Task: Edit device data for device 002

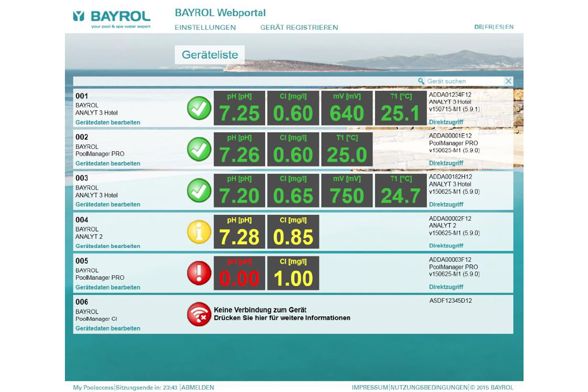Action: [x=108, y=163]
